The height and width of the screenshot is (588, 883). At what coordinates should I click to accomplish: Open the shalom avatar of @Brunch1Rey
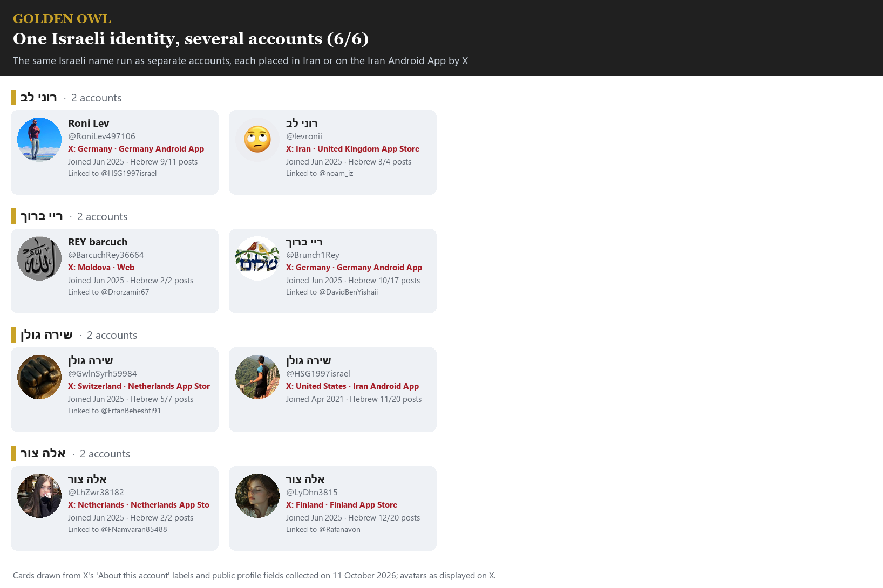click(x=257, y=258)
